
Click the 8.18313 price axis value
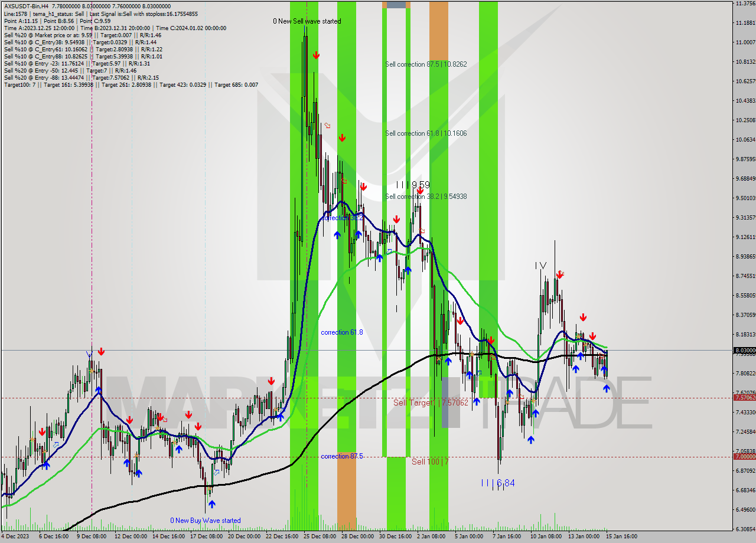[x=745, y=335]
